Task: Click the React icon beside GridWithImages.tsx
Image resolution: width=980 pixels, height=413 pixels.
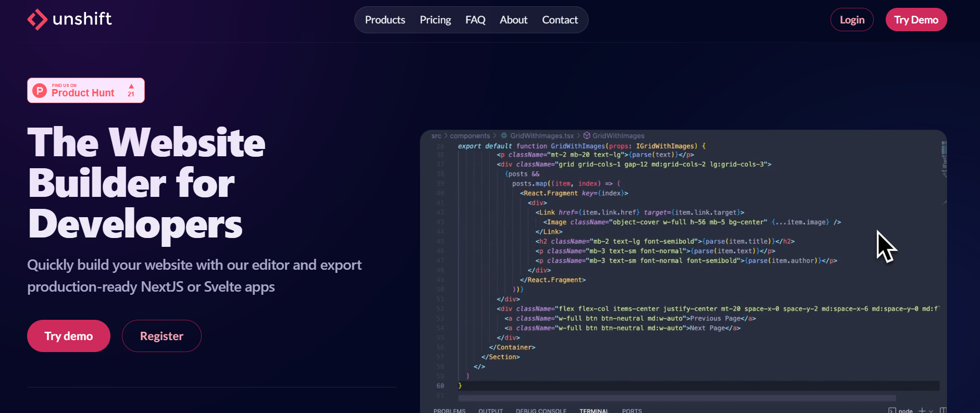Action: 504,136
